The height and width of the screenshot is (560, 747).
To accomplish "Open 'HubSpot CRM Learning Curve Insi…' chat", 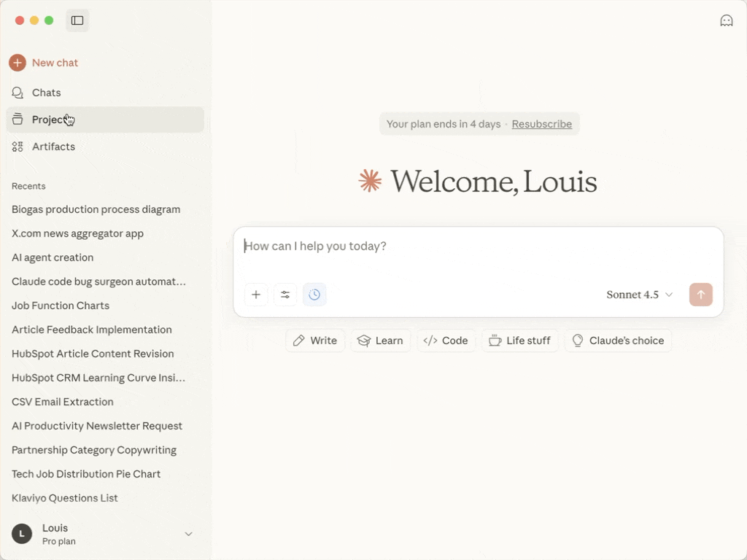I will coord(98,378).
